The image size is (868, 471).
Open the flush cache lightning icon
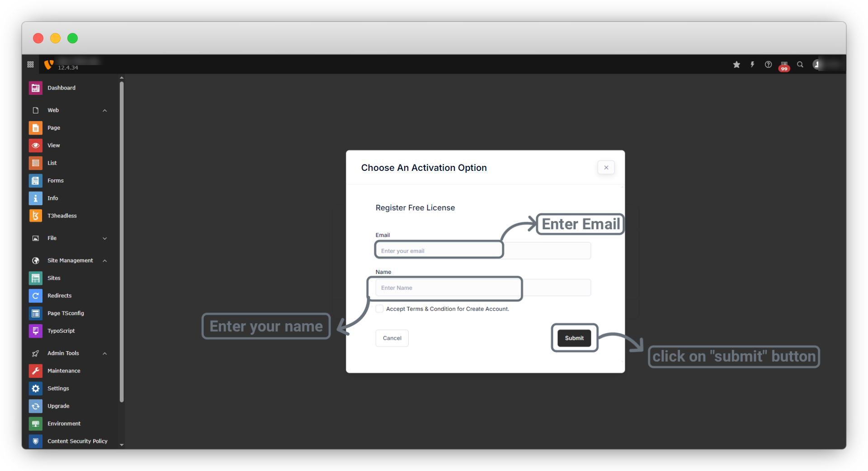[x=752, y=65]
